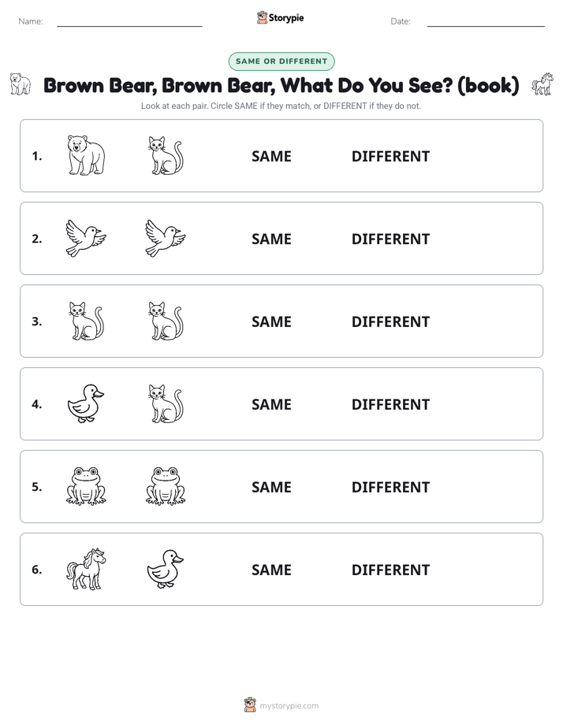Click the left frog in row 5

86,486
